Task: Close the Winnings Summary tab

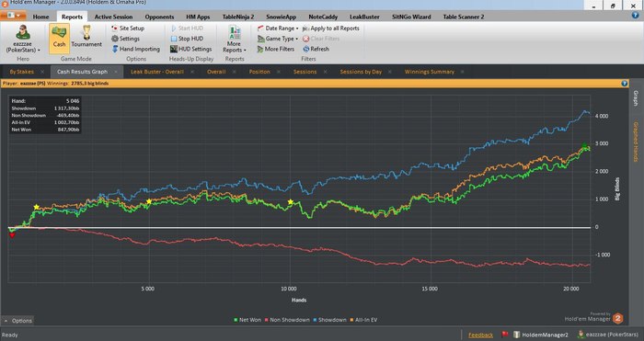Action: point(463,72)
